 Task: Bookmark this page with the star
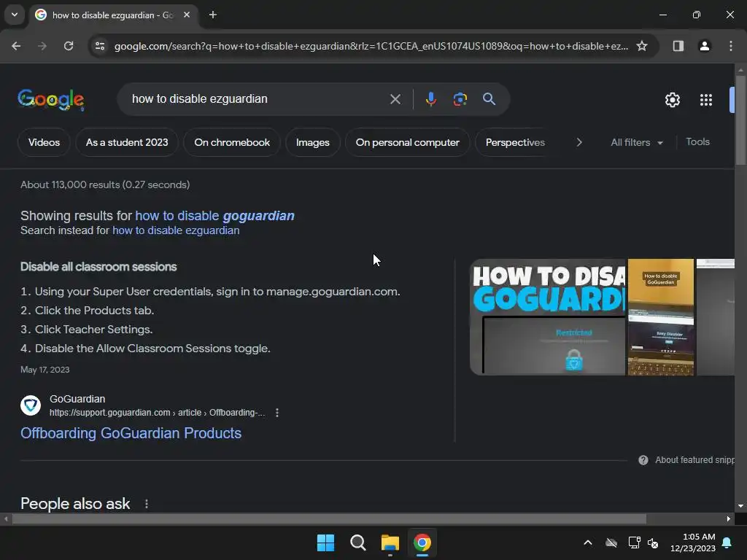642,46
